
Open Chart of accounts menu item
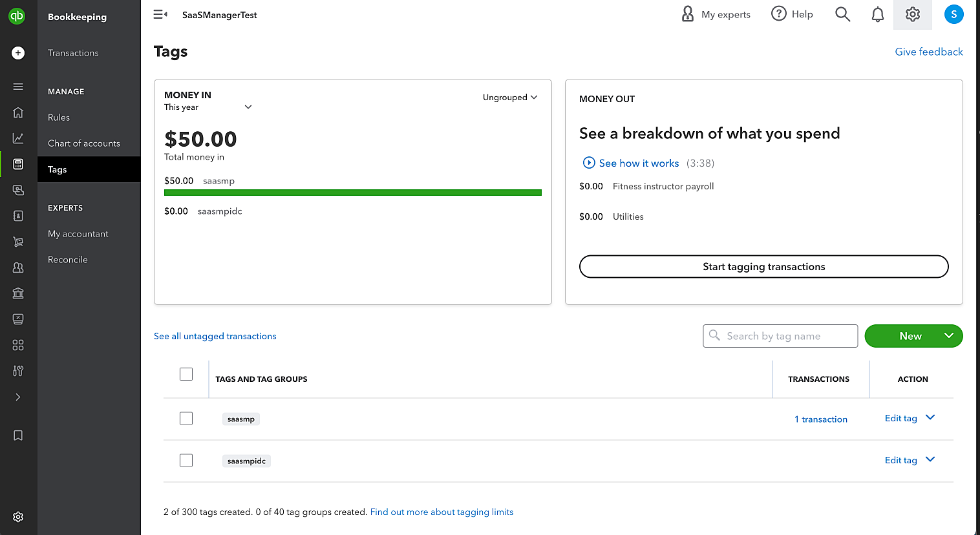84,143
